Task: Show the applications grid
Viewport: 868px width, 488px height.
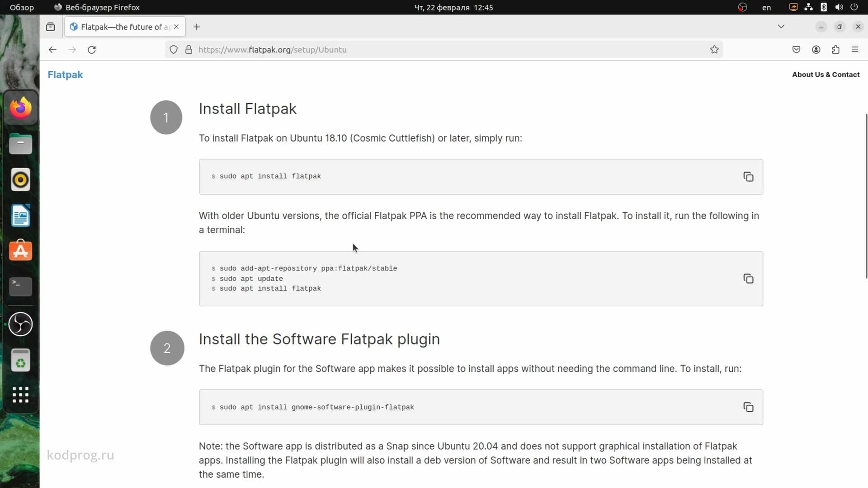Action: 20,395
